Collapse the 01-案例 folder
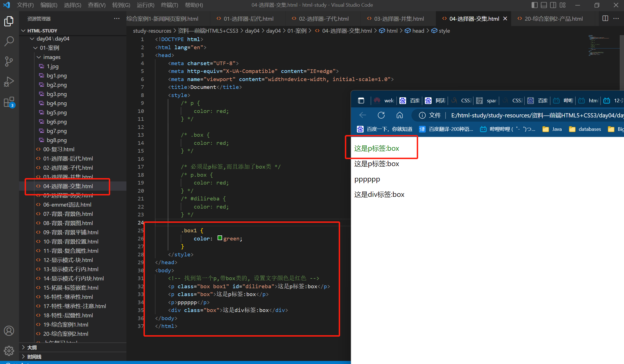This screenshot has height=364, width=624. pos(73,48)
